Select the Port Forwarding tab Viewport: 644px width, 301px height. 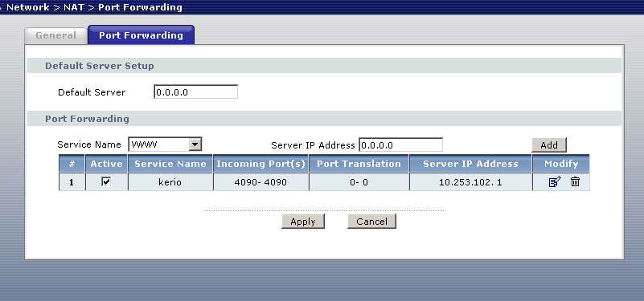[141, 35]
